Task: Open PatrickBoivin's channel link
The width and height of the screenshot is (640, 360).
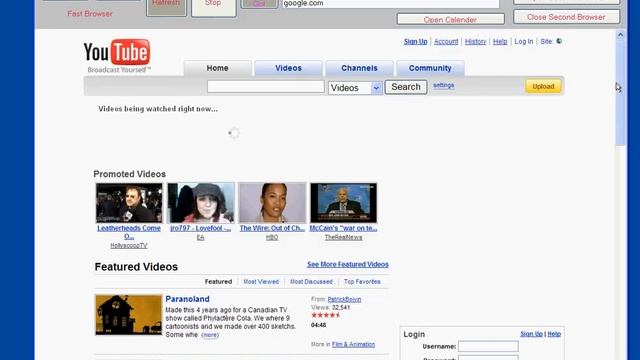Action: tap(344, 300)
